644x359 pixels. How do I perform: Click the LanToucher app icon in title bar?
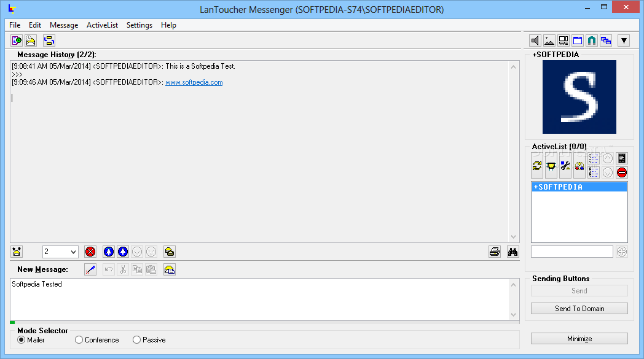pyautogui.click(x=12, y=9)
